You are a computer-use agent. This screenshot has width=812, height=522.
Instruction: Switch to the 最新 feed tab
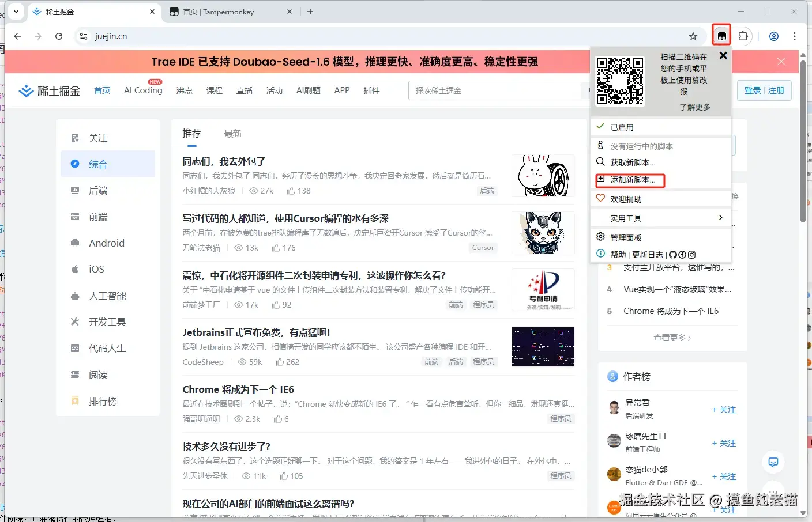(233, 134)
